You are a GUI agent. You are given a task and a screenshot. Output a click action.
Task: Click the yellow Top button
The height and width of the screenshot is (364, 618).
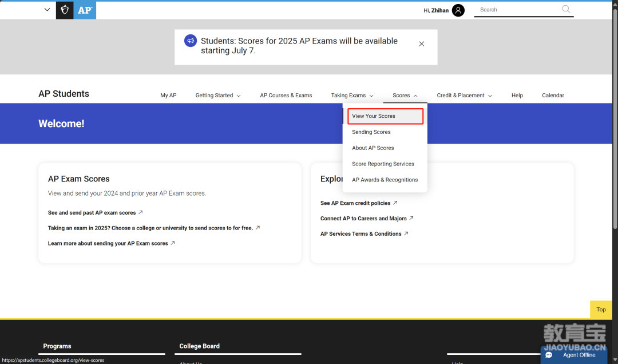(x=601, y=310)
